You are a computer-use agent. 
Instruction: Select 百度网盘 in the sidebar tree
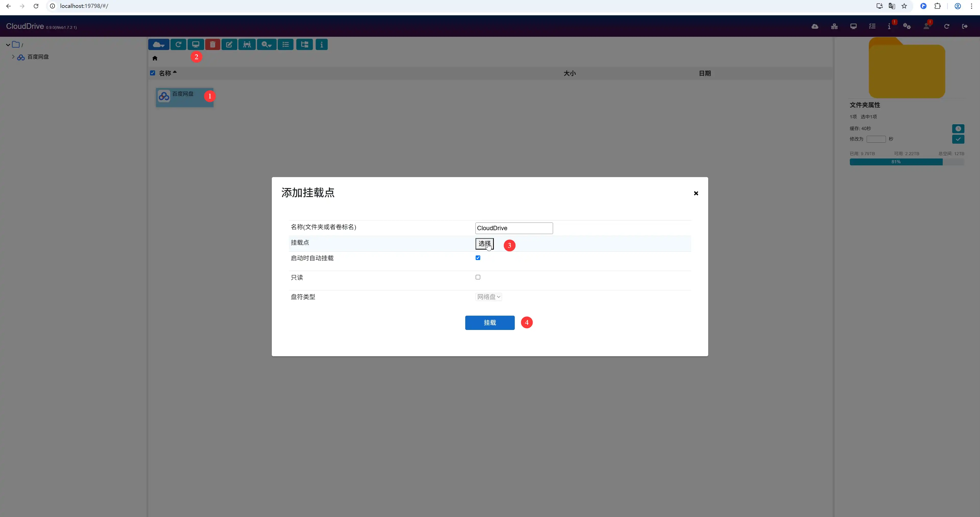coord(38,57)
